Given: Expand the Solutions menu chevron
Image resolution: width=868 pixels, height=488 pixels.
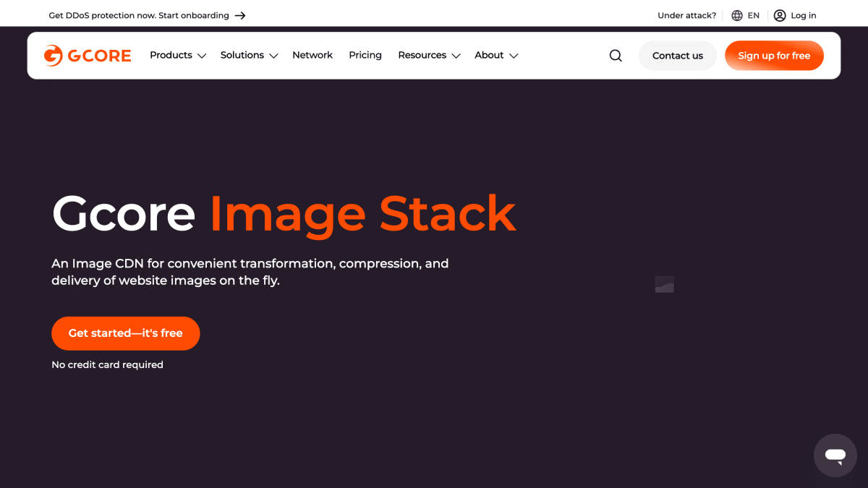Looking at the screenshot, I should click(273, 56).
